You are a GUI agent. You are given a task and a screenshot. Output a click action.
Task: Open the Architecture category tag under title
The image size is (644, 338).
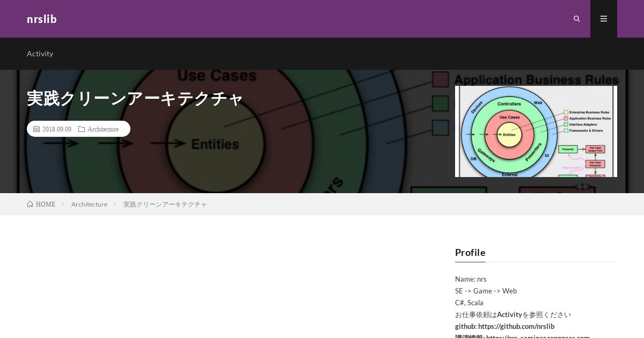point(103,129)
